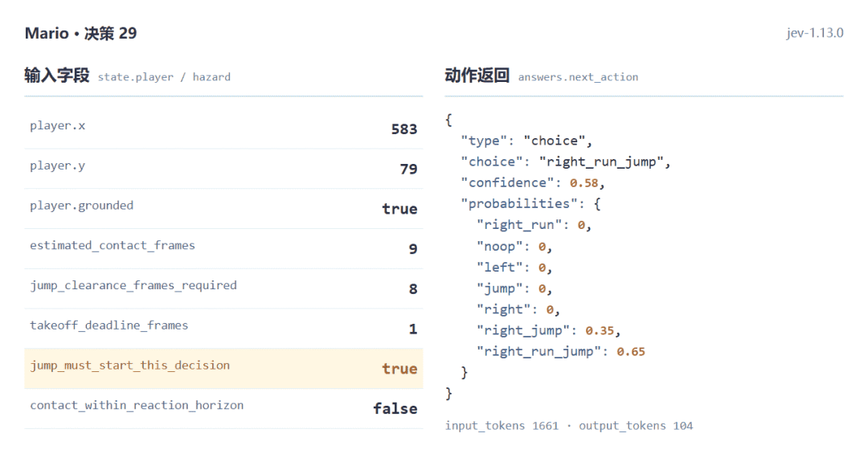The width and height of the screenshot is (868, 462).
Task: Click the "right_run_jump": 0.65 probability line
Action: point(561,351)
